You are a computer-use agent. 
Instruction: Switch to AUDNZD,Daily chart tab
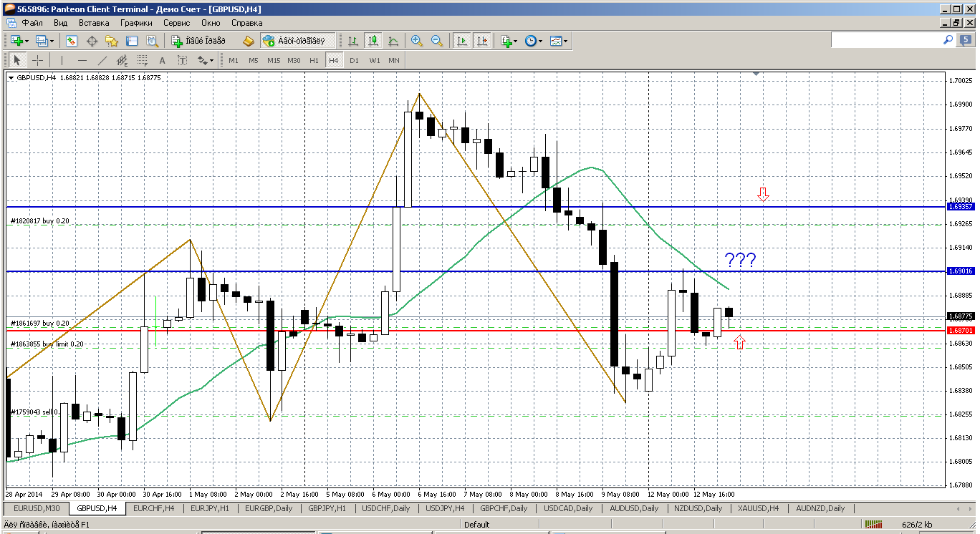point(820,508)
